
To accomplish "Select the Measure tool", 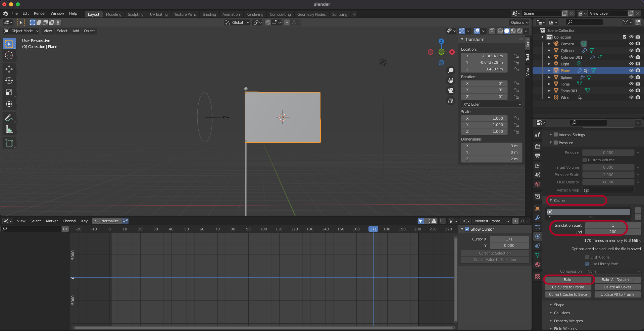I will click(9, 130).
